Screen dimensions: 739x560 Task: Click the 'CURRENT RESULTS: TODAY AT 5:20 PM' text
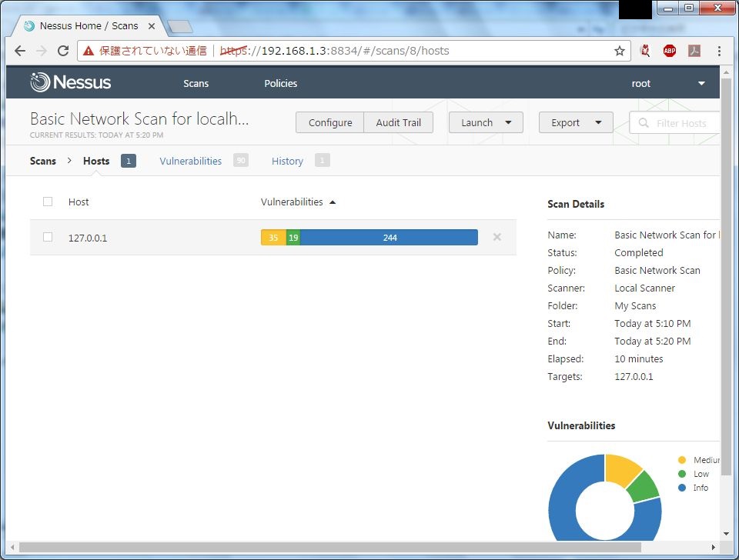tap(97, 135)
